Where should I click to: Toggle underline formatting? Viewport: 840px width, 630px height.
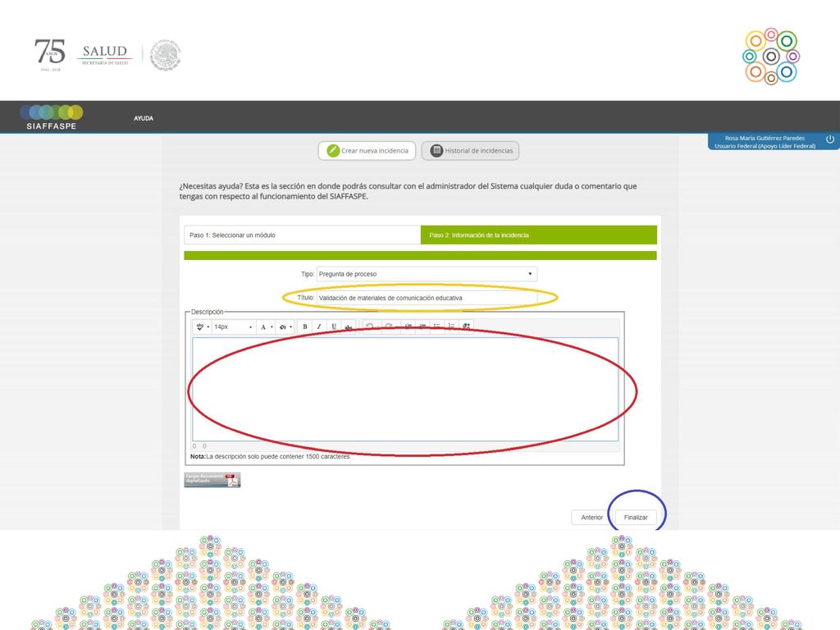334,326
